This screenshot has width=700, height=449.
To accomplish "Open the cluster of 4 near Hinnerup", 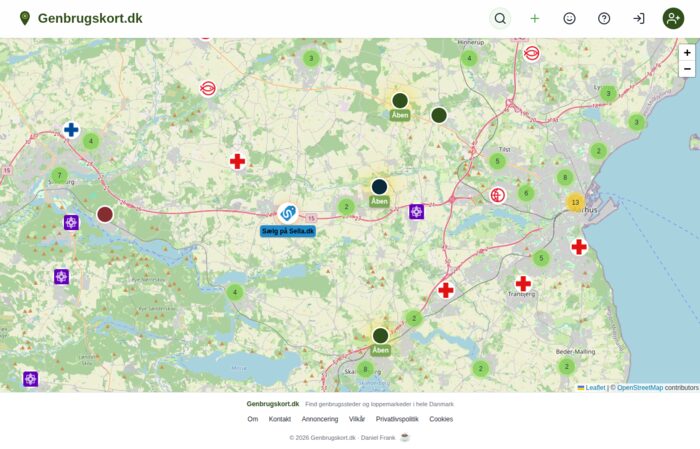I will pos(469,58).
